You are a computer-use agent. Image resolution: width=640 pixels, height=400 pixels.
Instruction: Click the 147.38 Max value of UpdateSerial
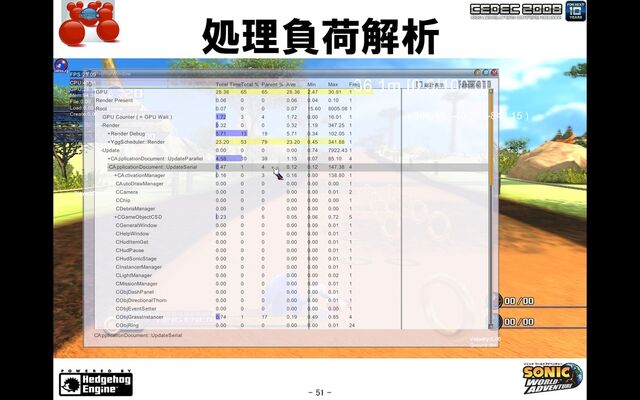(336, 167)
